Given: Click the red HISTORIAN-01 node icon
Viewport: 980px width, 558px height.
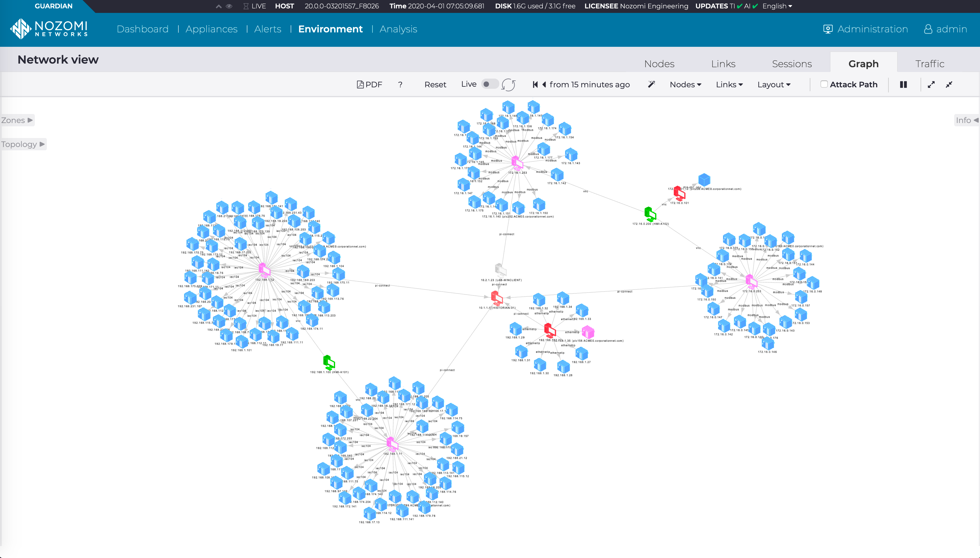Looking at the screenshot, I should point(497,298).
